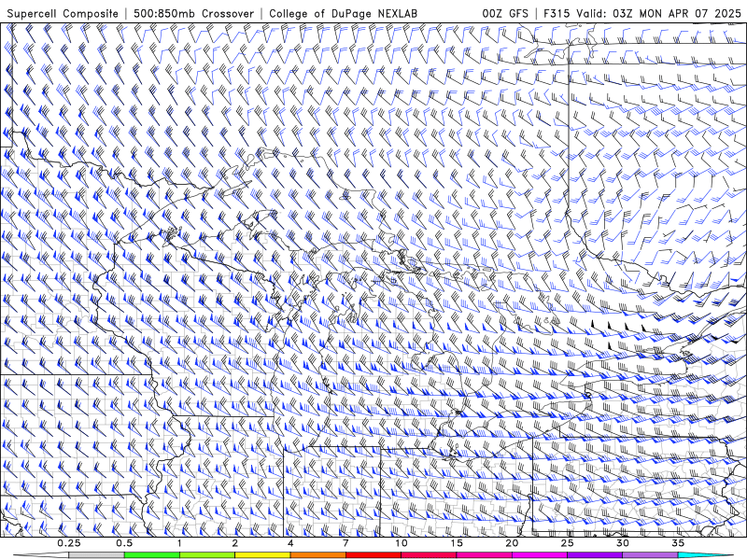Select the lime swatch between 1 and 2
This screenshot has height=560, width=747.
coord(207,555)
